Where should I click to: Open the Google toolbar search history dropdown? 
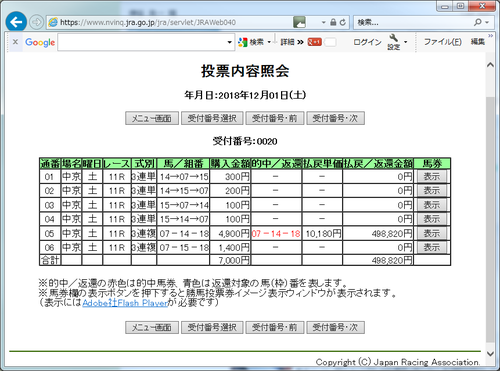coord(229,42)
